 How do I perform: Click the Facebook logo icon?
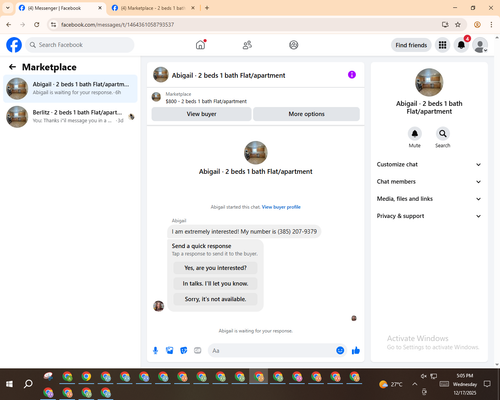tap(14, 45)
